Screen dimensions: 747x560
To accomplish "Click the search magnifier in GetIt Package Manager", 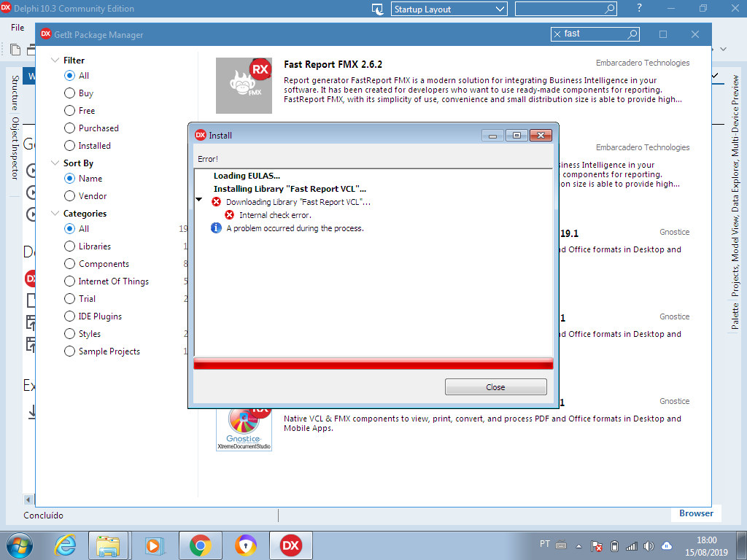I will [x=632, y=34].
